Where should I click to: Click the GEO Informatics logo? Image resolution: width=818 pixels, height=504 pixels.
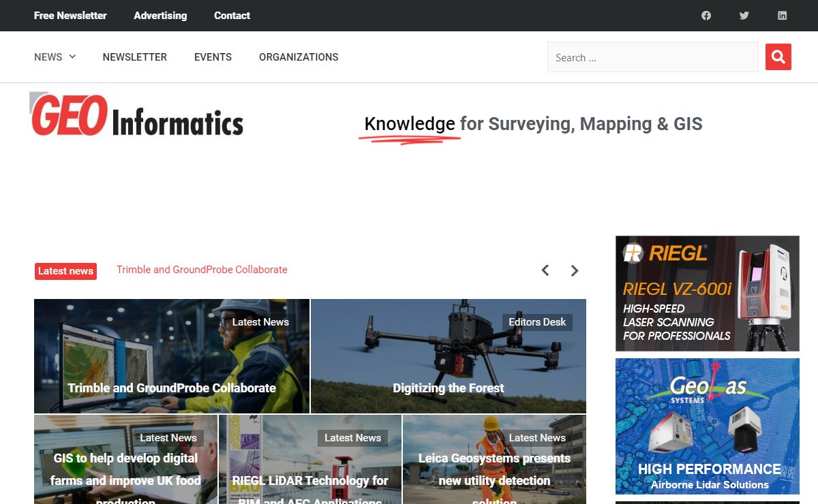(136, 114)
